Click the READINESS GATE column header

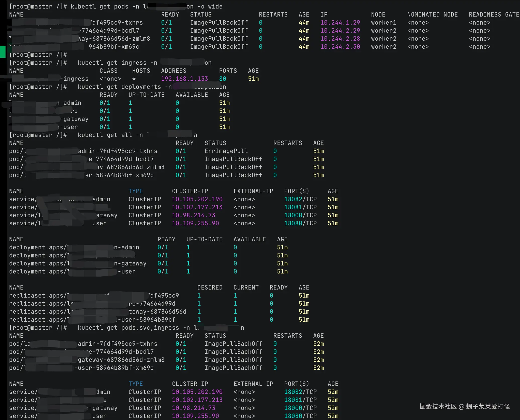pos(493,15)
